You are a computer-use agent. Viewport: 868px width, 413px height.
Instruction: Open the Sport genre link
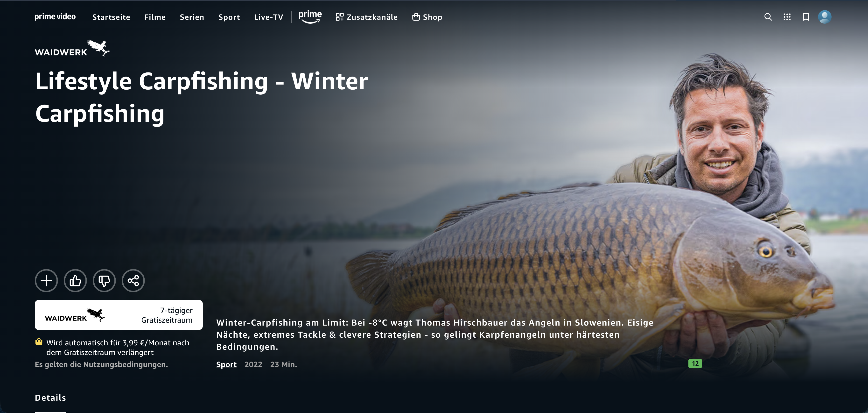tap(226, 364)
